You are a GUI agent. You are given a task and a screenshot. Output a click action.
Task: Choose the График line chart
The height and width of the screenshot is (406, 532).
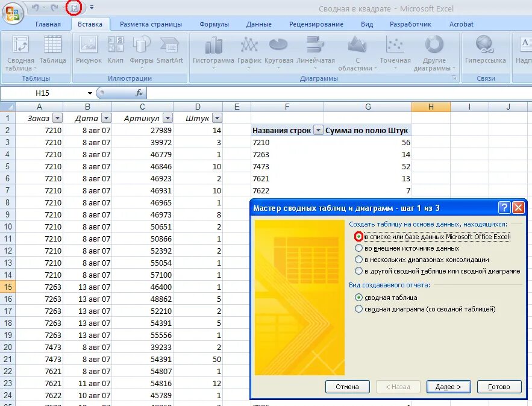pos(249,52)
